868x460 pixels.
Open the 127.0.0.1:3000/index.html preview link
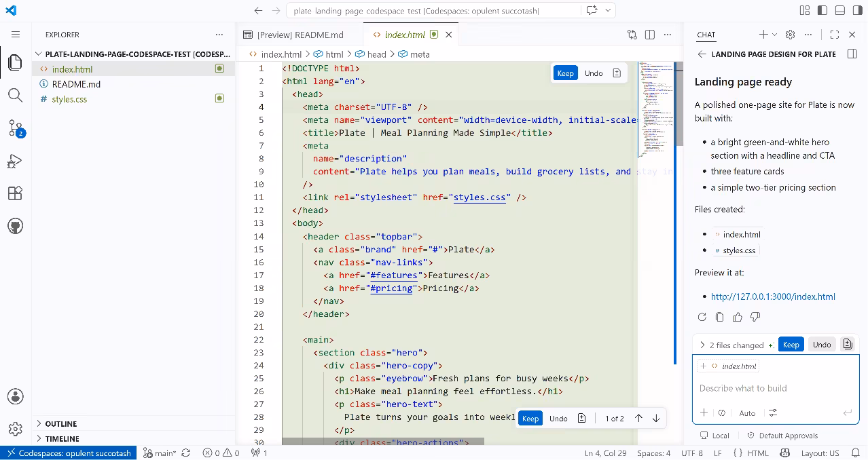773,296
